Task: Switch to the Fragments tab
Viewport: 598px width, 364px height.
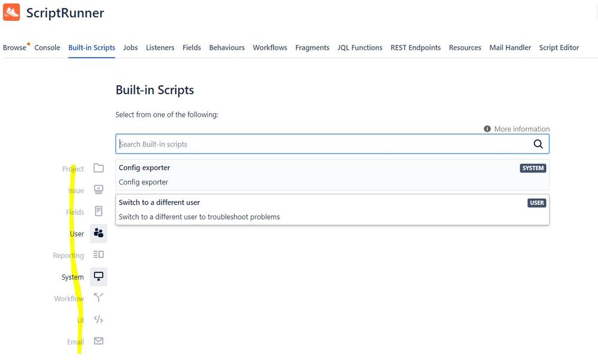Action: (x=312, y=48)
